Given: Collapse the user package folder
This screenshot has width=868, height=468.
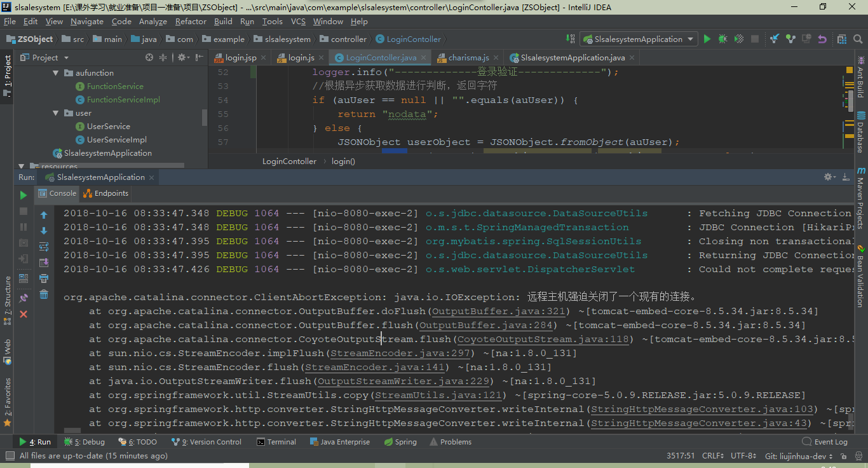Looking at the screenshot, I should tap(56, 113).
